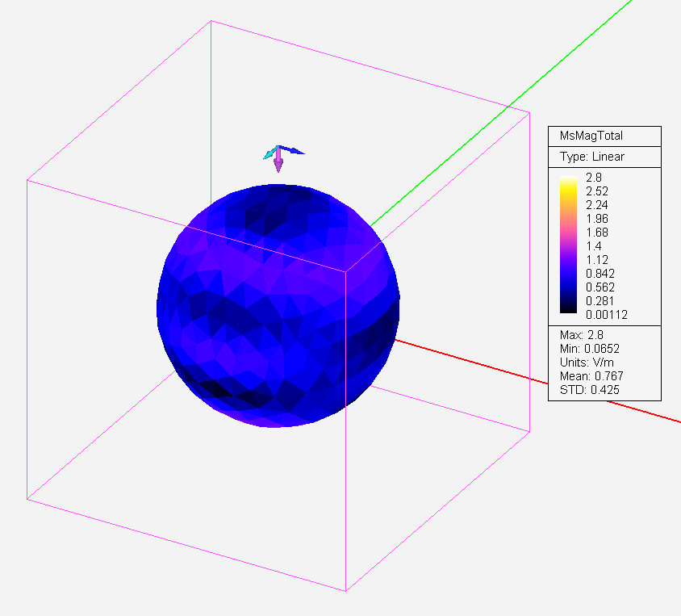Viewport: 681px width, 616px height.
Task: Click the 1.12 scale value
Action: (x=597, y=260)
